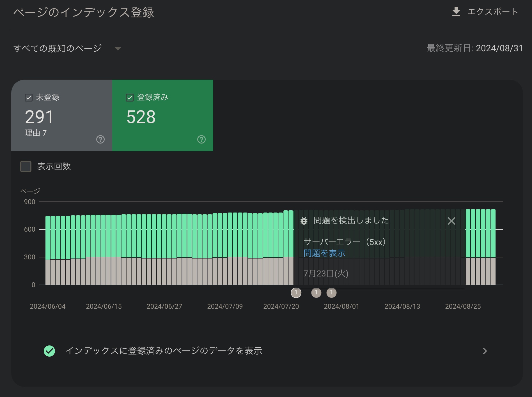
Task: Uncheck the 登録済み checkbox
Action: [130, 98]
